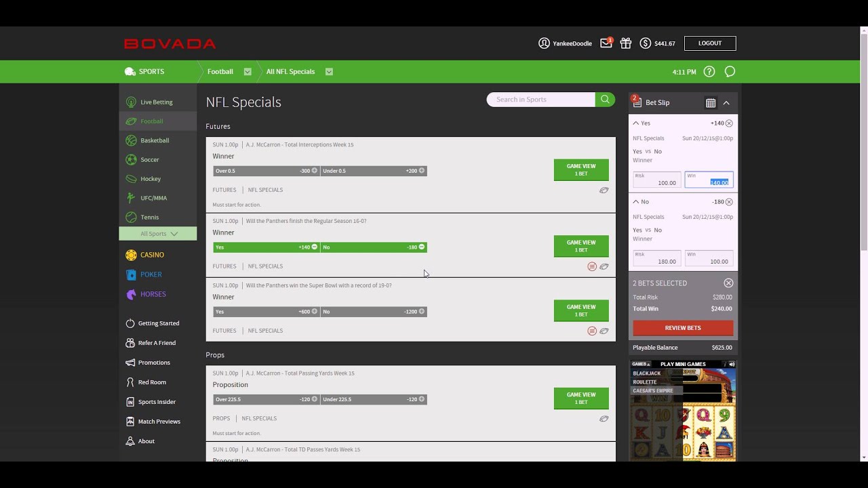The width and height of the screenshot is (868, 488).
Task: Click the Search in Sports field
Action: (x=541, y=100)
